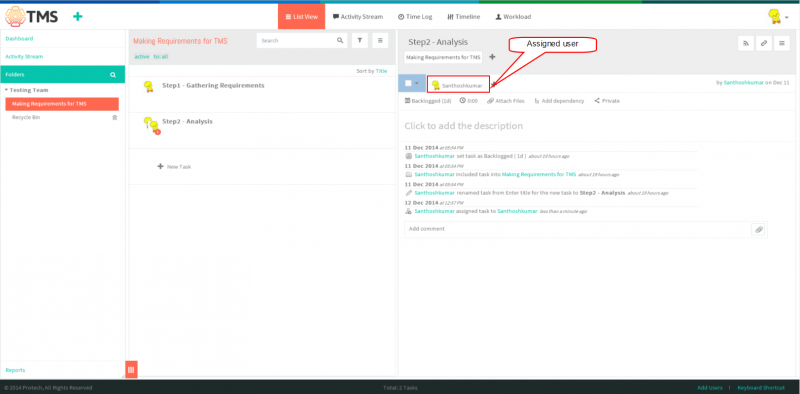Image resolution: width=800 pixels, height=394 pixels.
Task: Click New Task button
Action: click(174, 167)
